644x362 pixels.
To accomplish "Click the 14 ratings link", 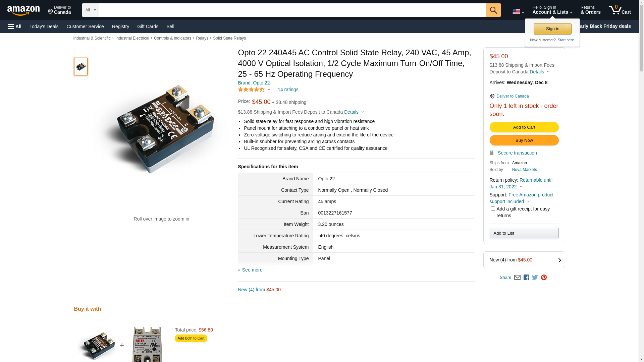I will pyautogui.click(x=288, y=89).
